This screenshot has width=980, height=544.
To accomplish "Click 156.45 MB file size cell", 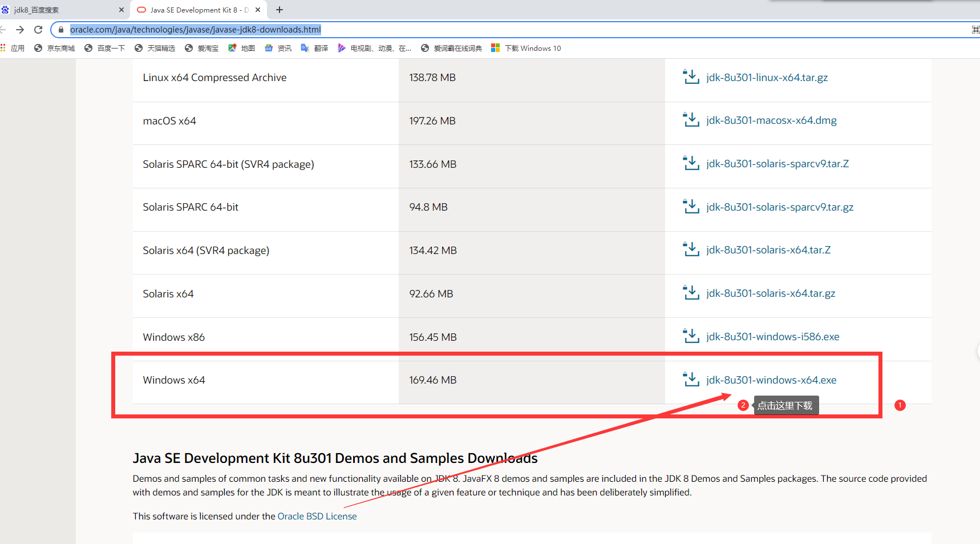I will (433, 337).
